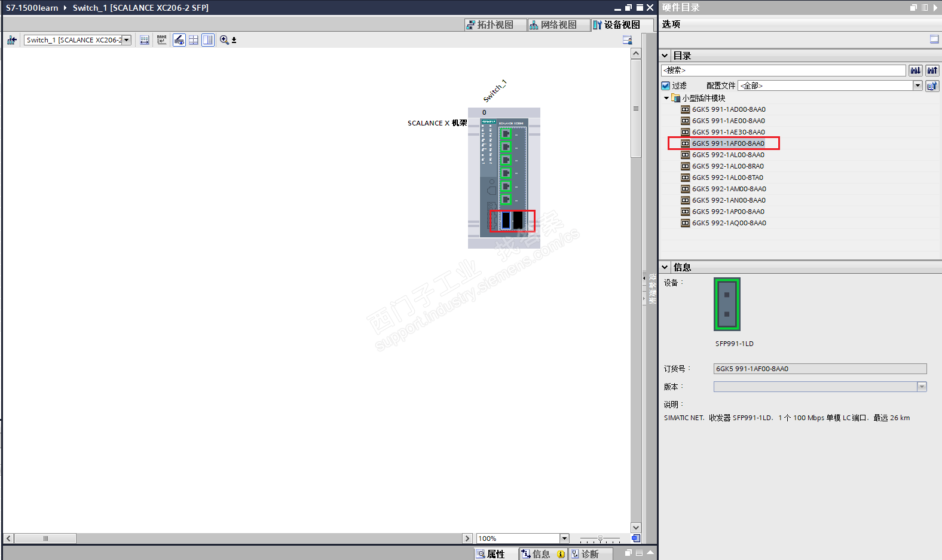The image size is (942, 560).
Task: Click the go-to-network-view icon in device toolbar
Action: click(x=12, y=40)
